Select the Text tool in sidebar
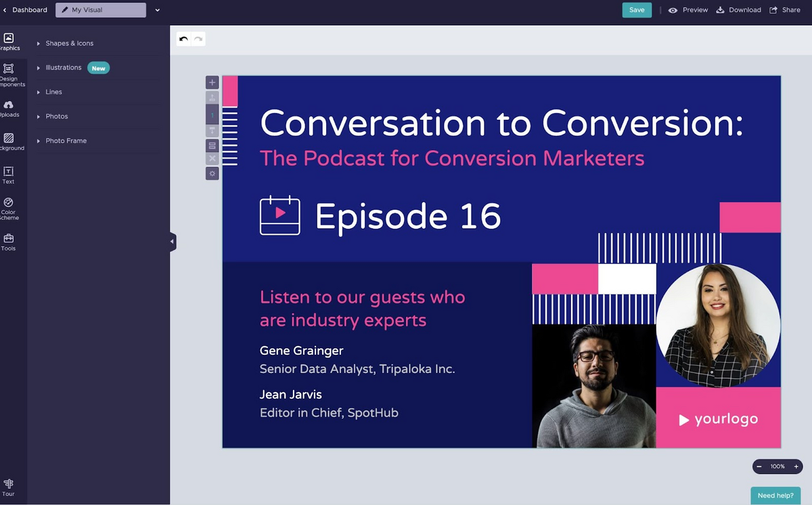The width and height of the screenshot is (812, 505). [9, 175]
